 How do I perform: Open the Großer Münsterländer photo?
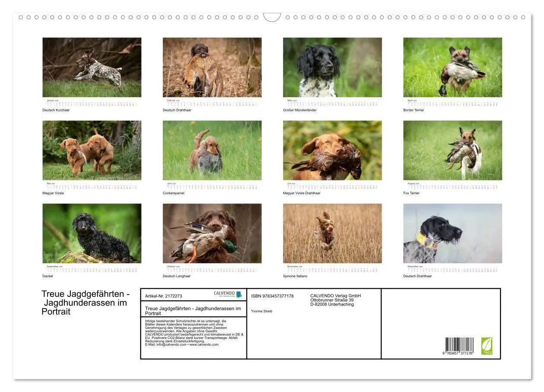pos(332,67)
